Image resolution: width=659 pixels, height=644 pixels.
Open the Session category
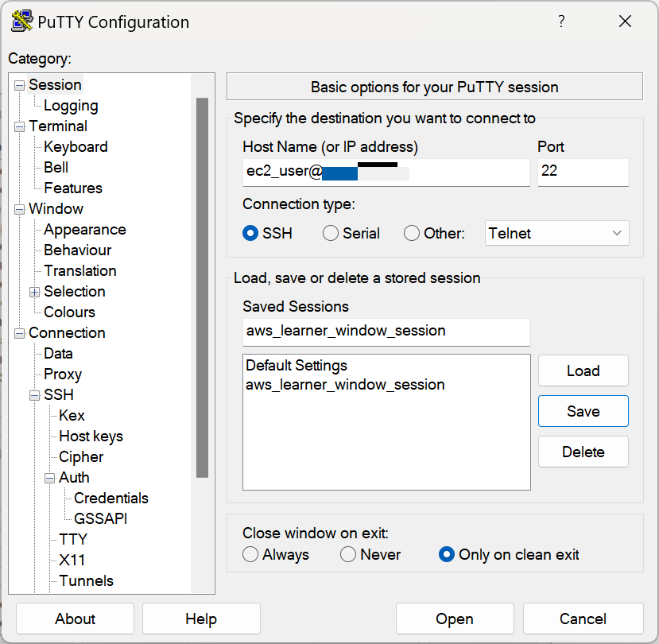55,85
